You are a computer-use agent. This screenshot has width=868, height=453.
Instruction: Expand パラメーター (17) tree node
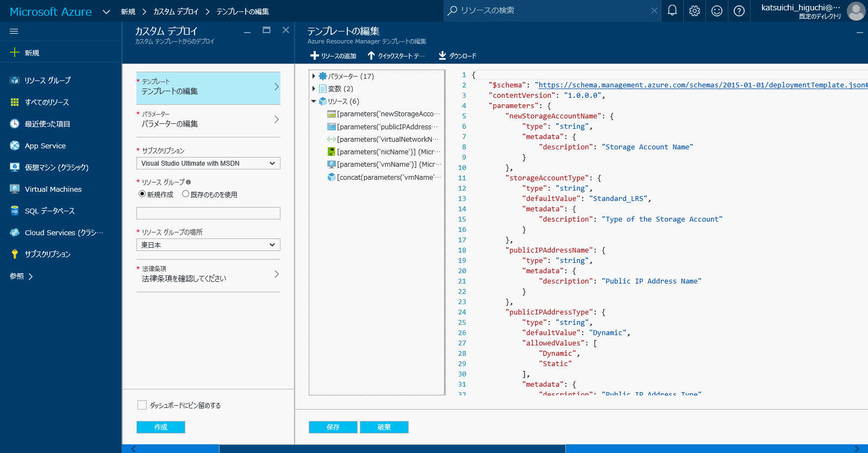coord(314,76)
